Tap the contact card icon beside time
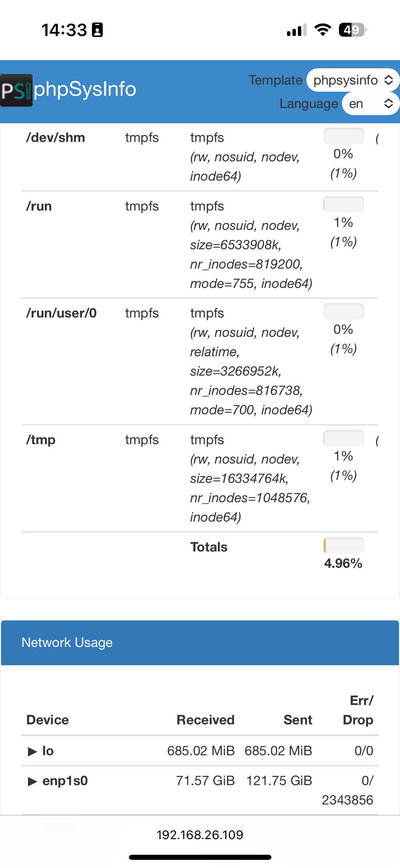The image size is (400, 868). click(x=97, y=30)
